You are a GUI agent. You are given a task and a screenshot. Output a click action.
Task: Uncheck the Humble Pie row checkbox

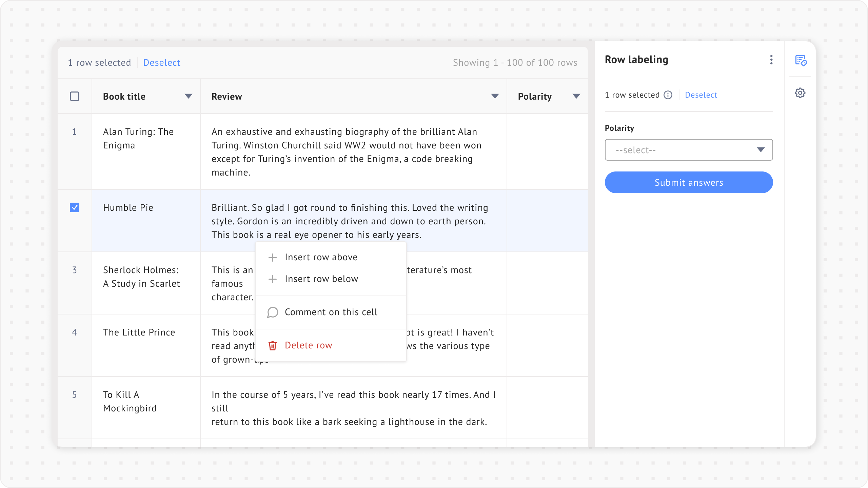(75, 207)
